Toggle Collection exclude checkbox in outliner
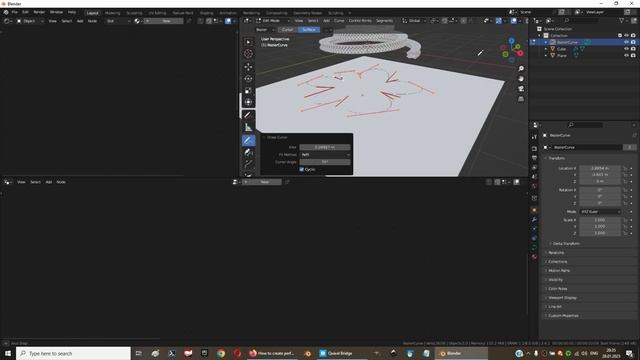The height and width of the screenshot is (360, 640). pyautogui.click(x=620, y=36)
